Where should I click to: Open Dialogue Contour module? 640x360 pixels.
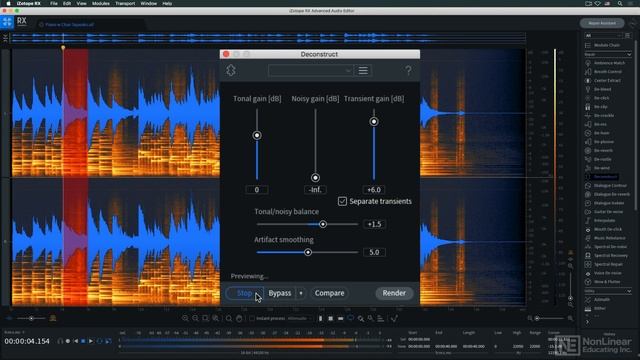tap(606, 186)
